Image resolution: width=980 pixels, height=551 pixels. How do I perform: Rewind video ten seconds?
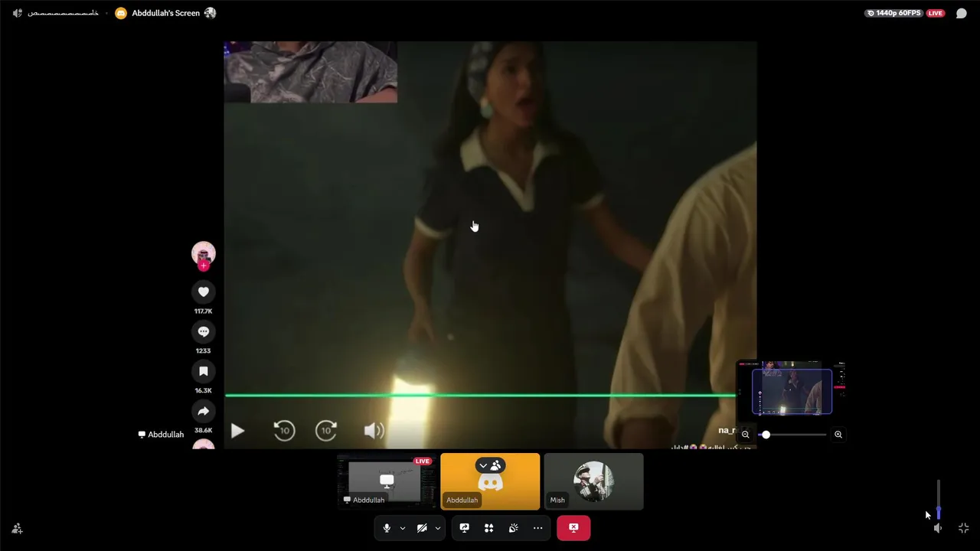pos(284,431)
